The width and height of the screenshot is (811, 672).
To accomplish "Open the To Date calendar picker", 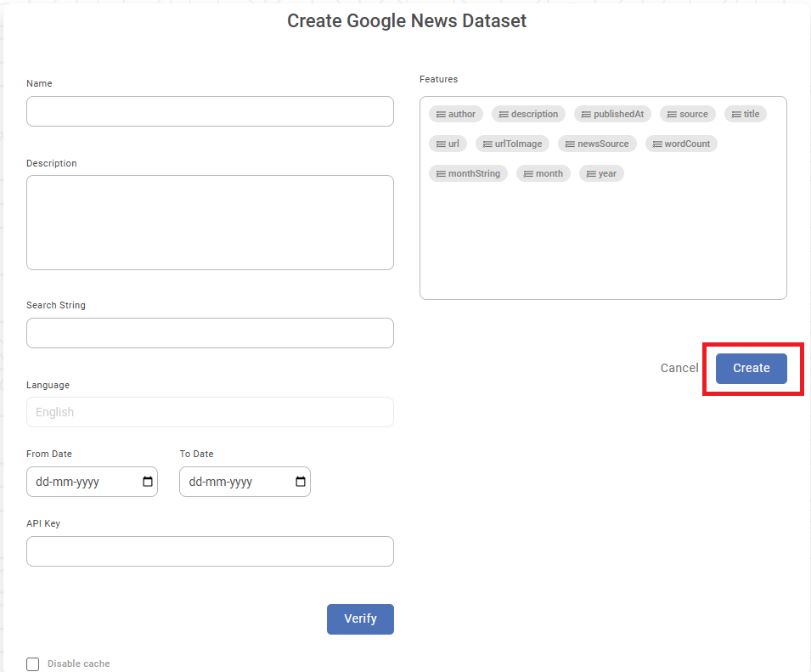I will click(x=301, y=482).
